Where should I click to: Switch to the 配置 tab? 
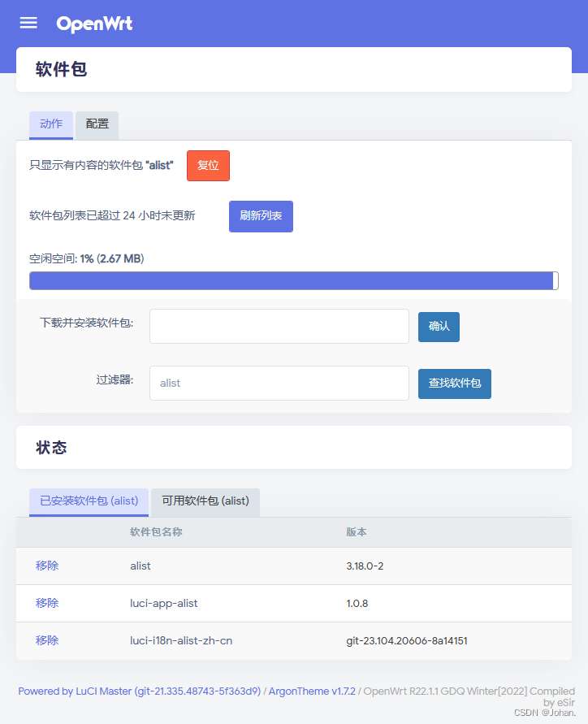coord(97,124)
